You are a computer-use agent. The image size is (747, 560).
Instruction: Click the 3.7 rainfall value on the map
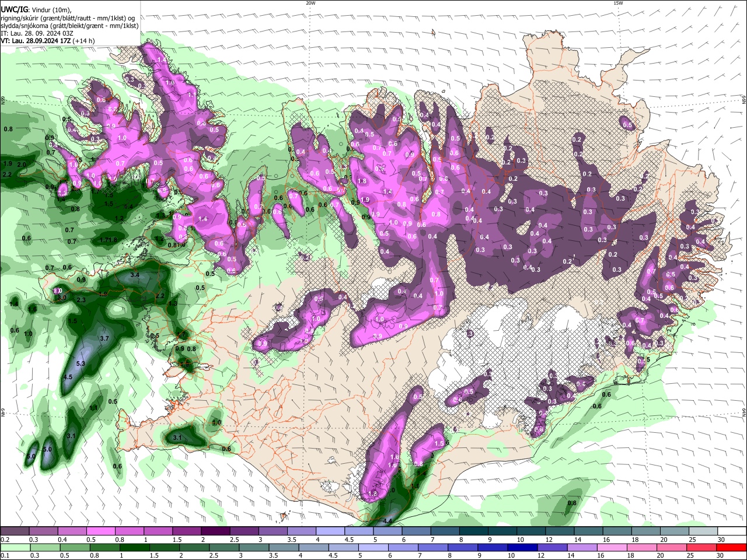click(104, 338)
